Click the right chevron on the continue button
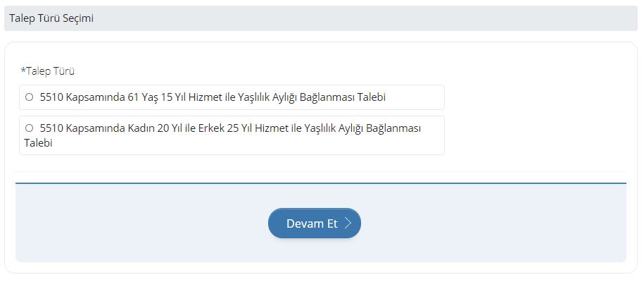This screenshot has height=282, width=644. click(348, 223)
